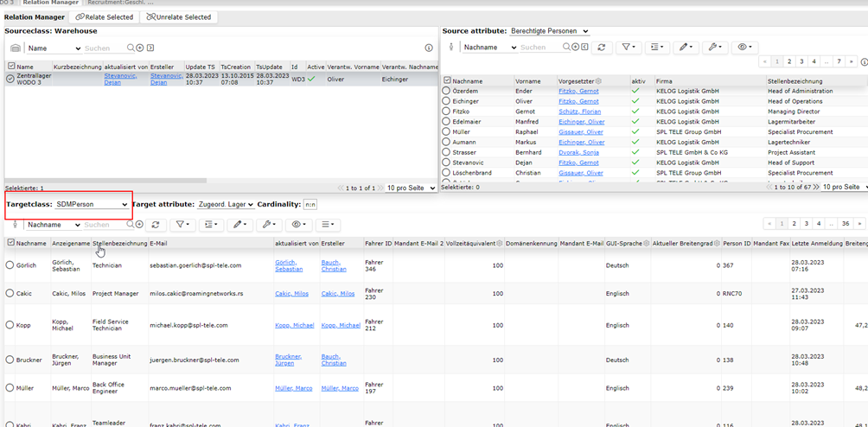Click magnifier search icon in target panel
Image resolution: width=868 pixels, height=427 pixels.
131,225
